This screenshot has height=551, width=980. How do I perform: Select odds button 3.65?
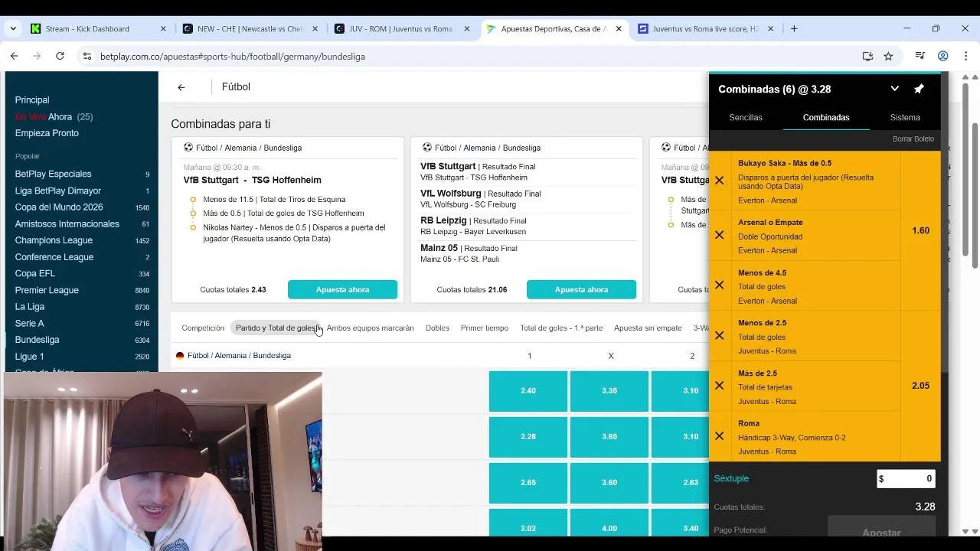click(609, 436)
